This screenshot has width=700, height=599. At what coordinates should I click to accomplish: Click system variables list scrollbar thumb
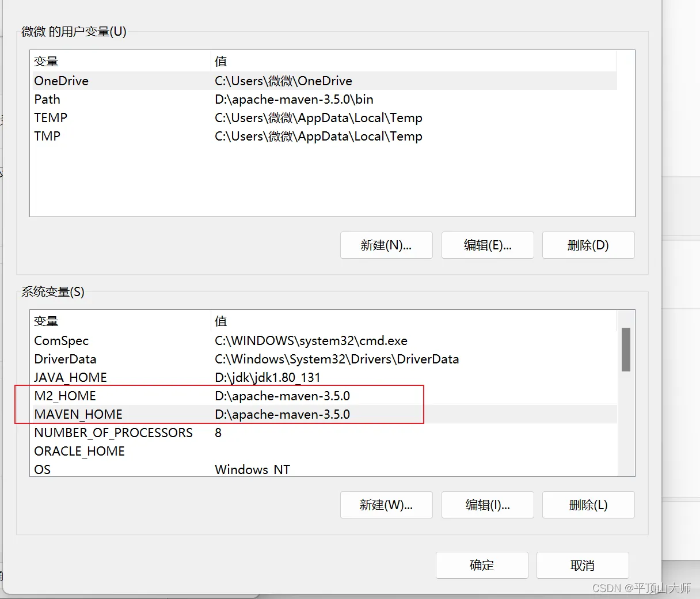(x=626, y=350)
